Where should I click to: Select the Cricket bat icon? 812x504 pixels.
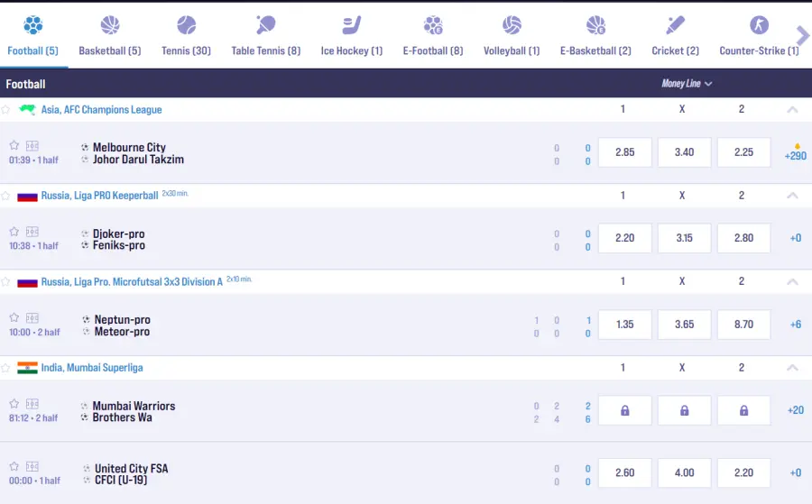675,25
